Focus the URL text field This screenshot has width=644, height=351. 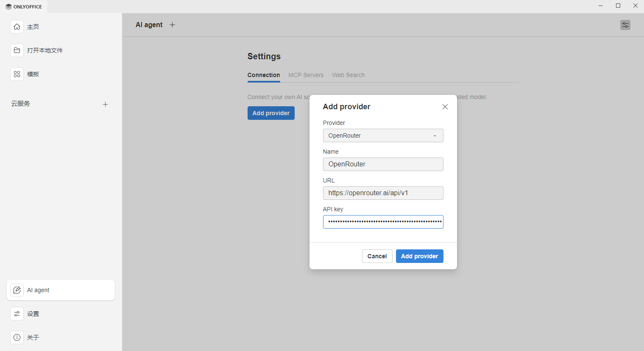(x=383, y=193)
